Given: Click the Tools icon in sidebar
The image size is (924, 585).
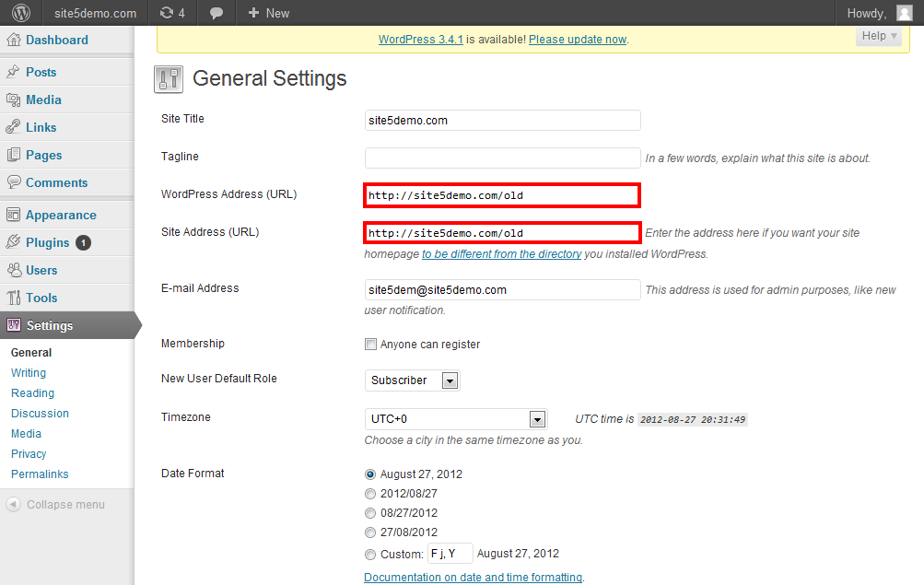Looking at the screenshot, I should click(14, 298).
